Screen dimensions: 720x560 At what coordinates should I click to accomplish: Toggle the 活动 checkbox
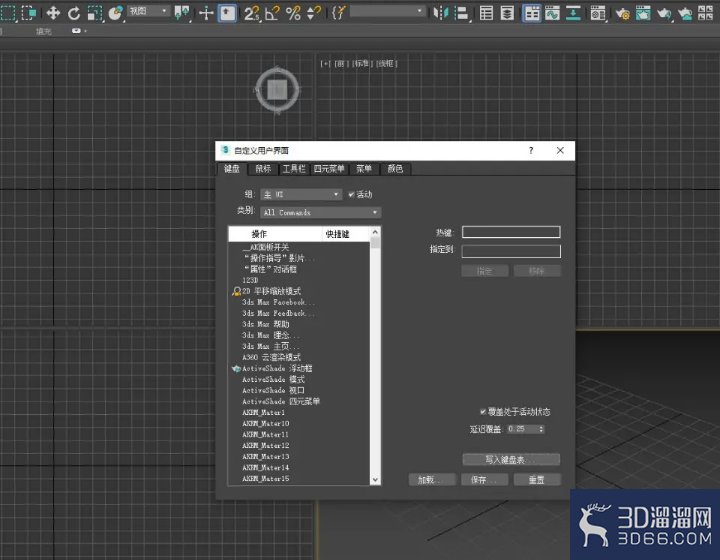pos(351,195)
